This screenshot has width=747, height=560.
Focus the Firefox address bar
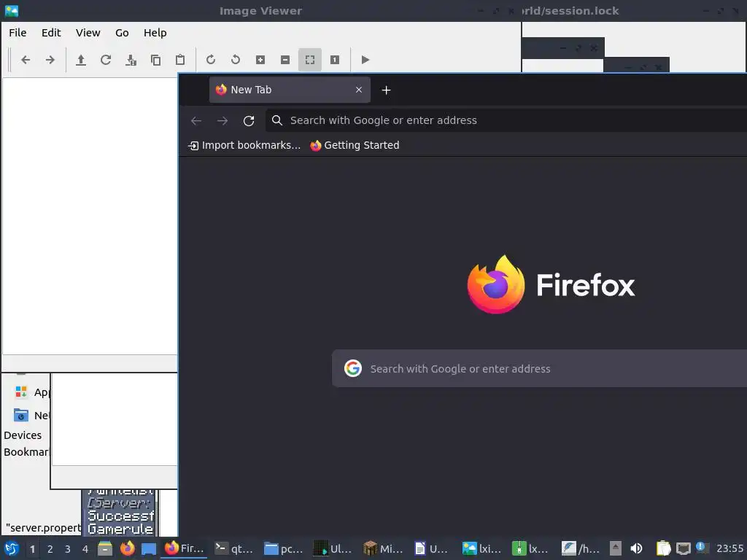[506, 120]
